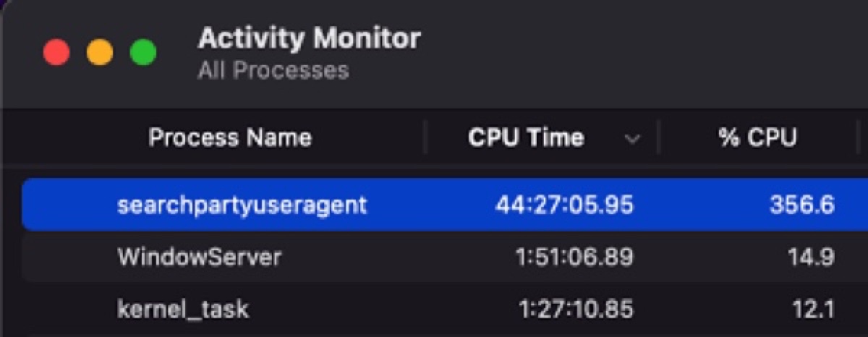This screenshot has width=868, height=337.
Task: Sort processes by Process Name column
Action: 230,137
